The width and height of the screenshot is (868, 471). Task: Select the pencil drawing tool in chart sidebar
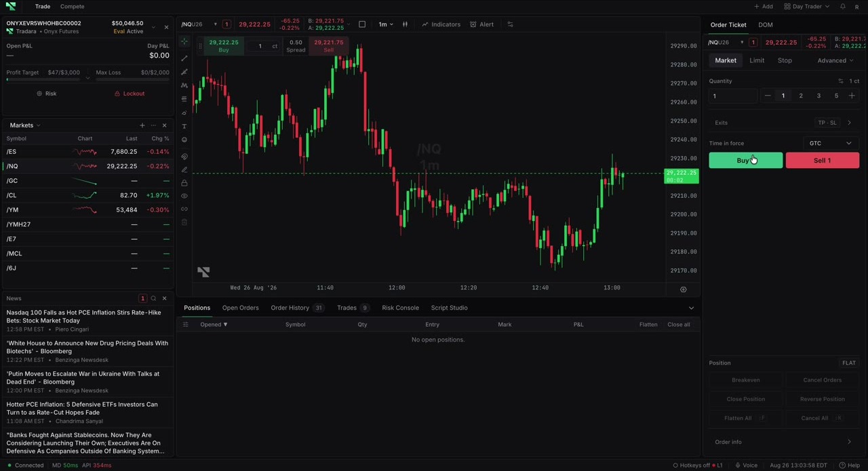point(184,170)
